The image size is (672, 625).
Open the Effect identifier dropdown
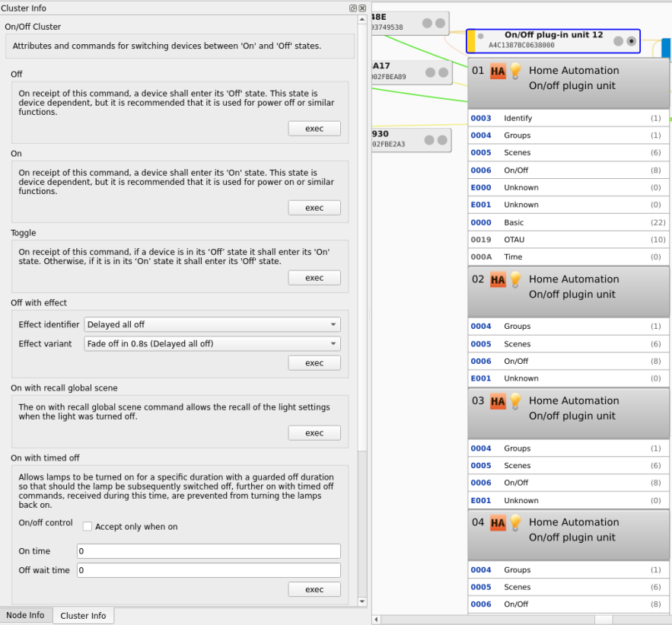[x=212, y=324]
